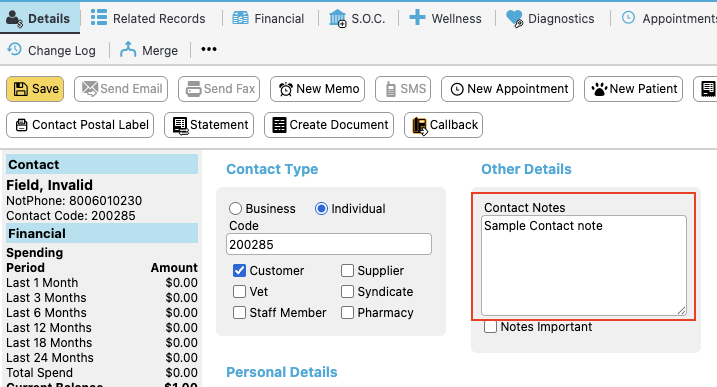The height and width of the screenshot is (387, 717).
Task: Open the Change Log
Action: 52,50
